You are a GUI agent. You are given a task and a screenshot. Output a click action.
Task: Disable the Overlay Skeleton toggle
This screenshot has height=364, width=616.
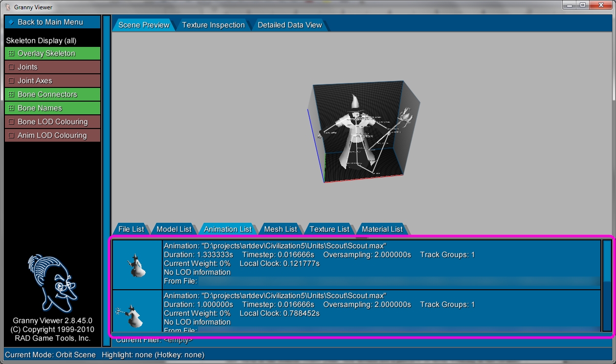pos(52,53)
